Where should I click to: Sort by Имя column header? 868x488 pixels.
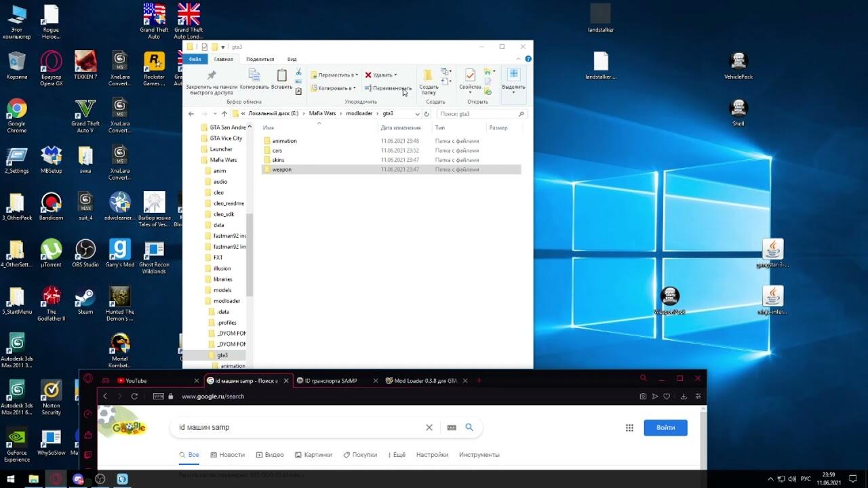tap(269, 127)
